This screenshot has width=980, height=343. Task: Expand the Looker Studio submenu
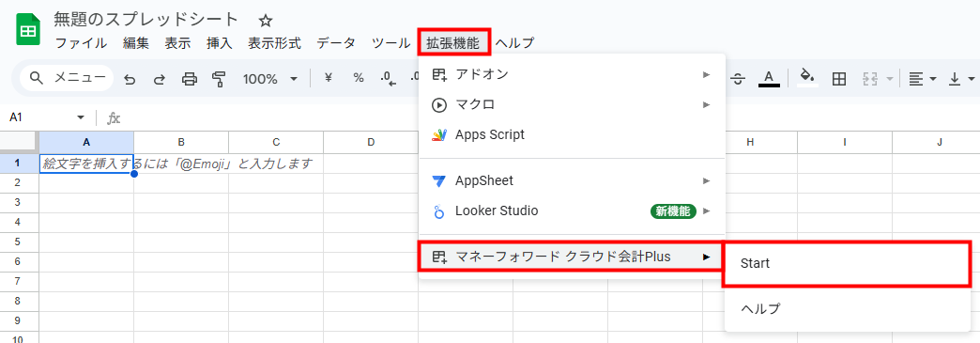(572, 210)
